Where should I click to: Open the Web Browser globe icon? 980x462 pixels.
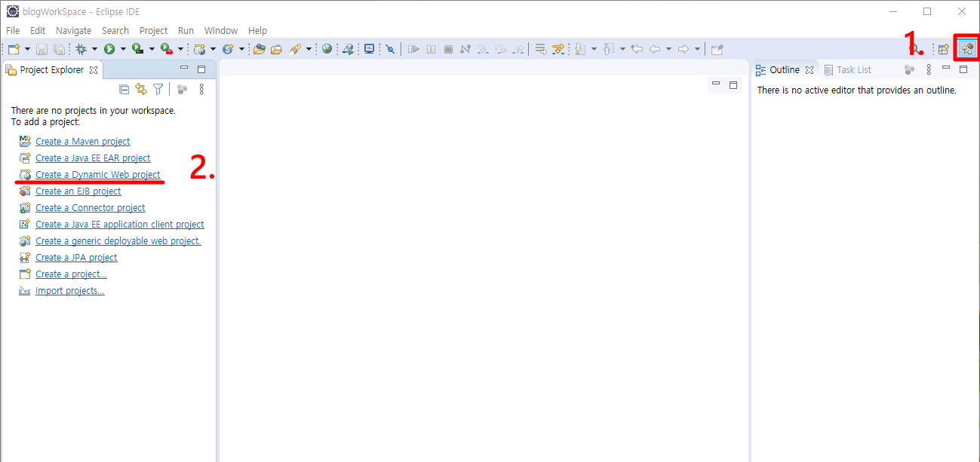coord(327,49)
